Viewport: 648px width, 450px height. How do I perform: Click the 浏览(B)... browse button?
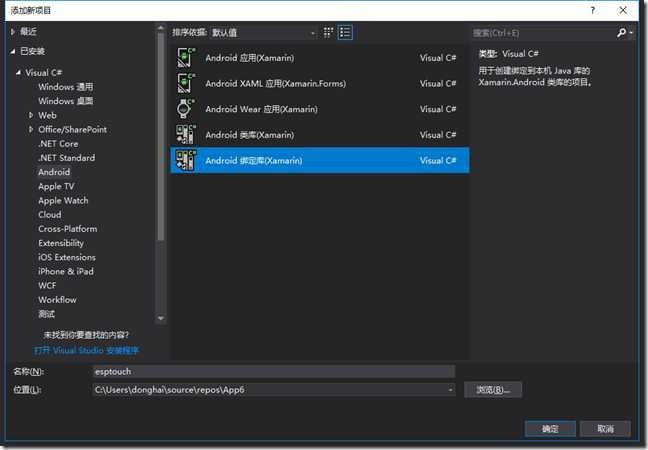pos(493,390)
